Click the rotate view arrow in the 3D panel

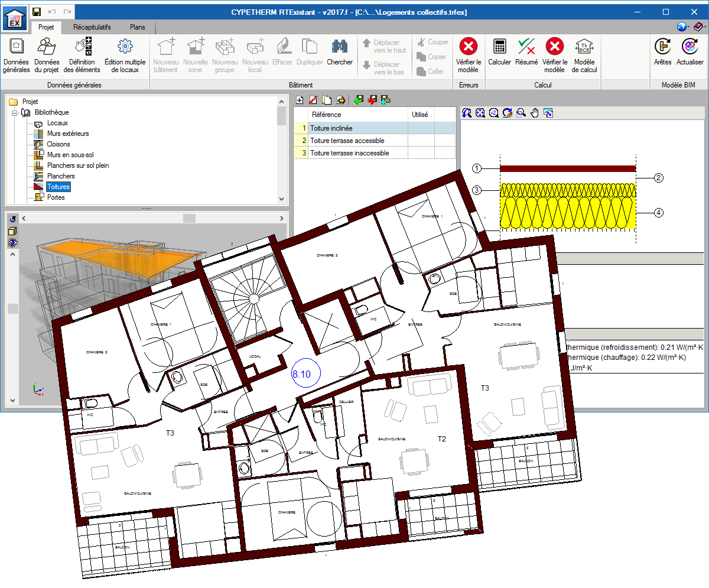(13, 219)
